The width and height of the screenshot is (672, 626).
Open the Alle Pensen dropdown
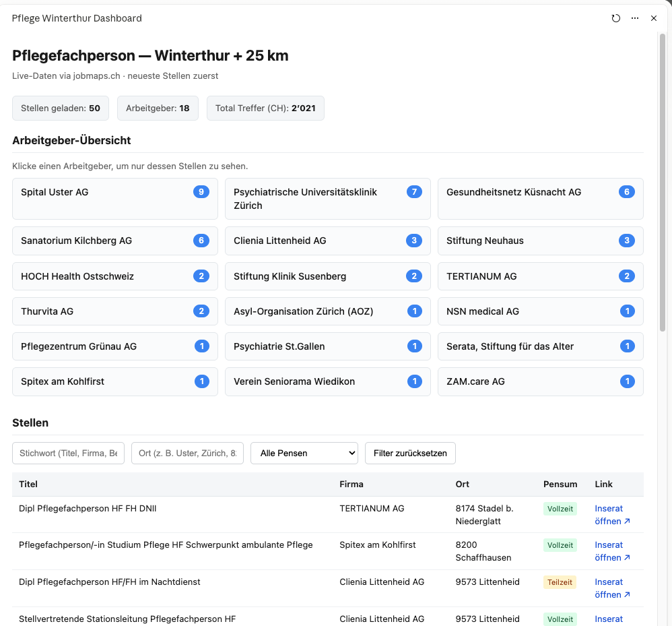pyautogui.click(x=304, y=453)
